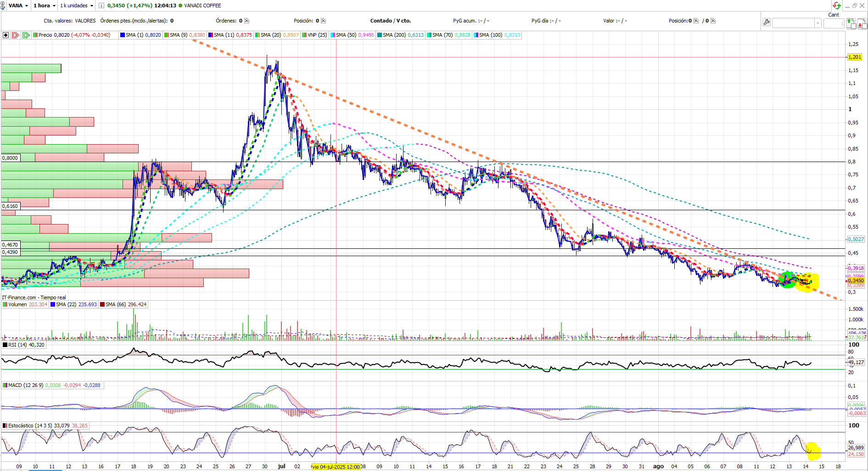868x471 pixels.
Task: Open the order list icon beside 'Órdenes: 0'
Action: pyautogui.click(x=247, y=21)
